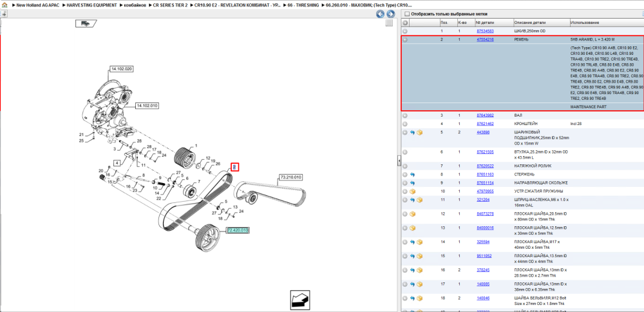Open part number 87651163 link
This screenshot has width=644, height=312.
485,175
